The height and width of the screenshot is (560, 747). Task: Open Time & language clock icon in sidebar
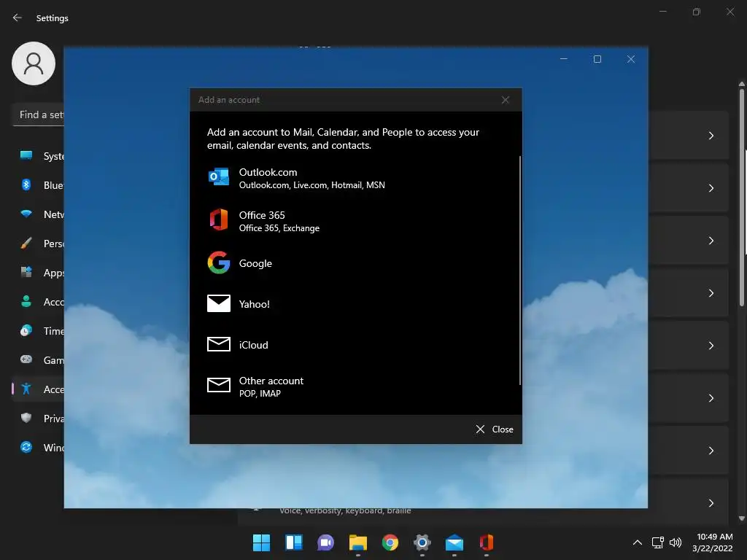coord(26,330)
